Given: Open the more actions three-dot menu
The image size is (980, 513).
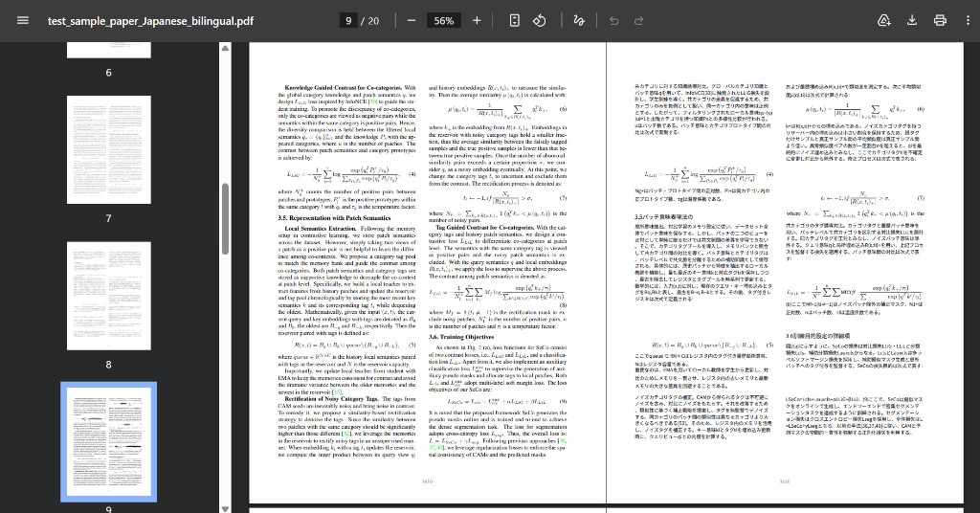Looking at the screenshot, I should (x=968, y=21).
